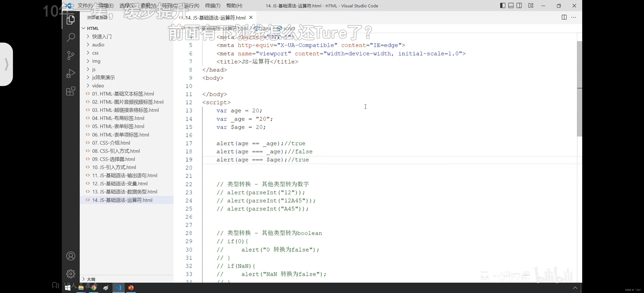The image size is (644, 293).
Task: Open Visual Studio Code taskbar icon
Action: (119, 288)
